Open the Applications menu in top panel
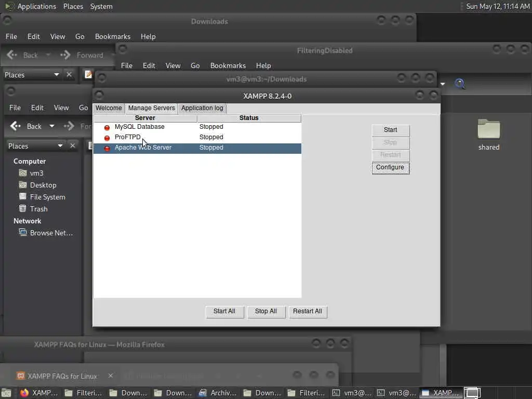 [37, 6]
